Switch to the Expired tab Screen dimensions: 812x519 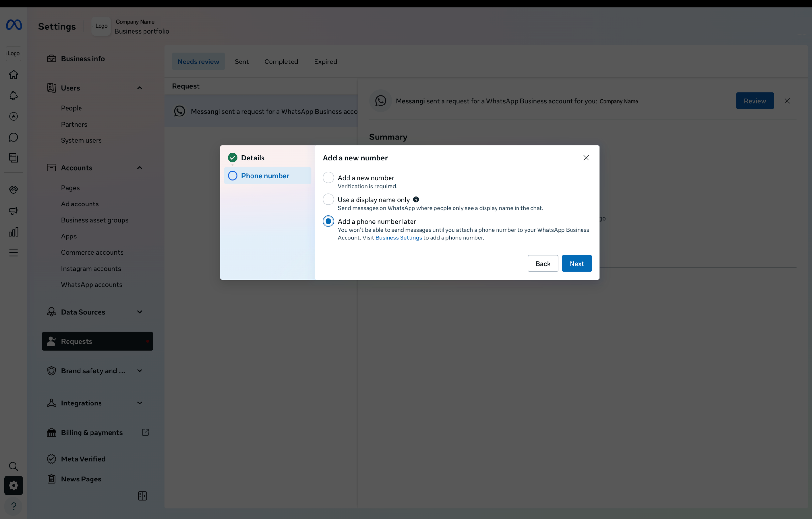pos(325,61)
